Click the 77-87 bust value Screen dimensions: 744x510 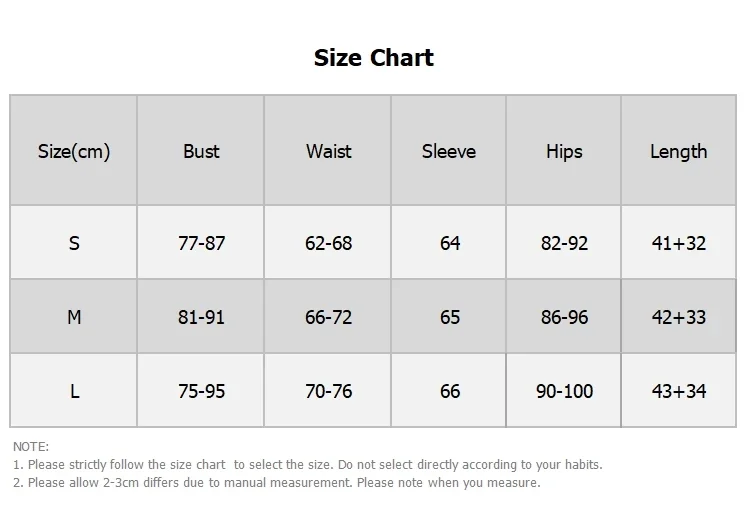201,243
